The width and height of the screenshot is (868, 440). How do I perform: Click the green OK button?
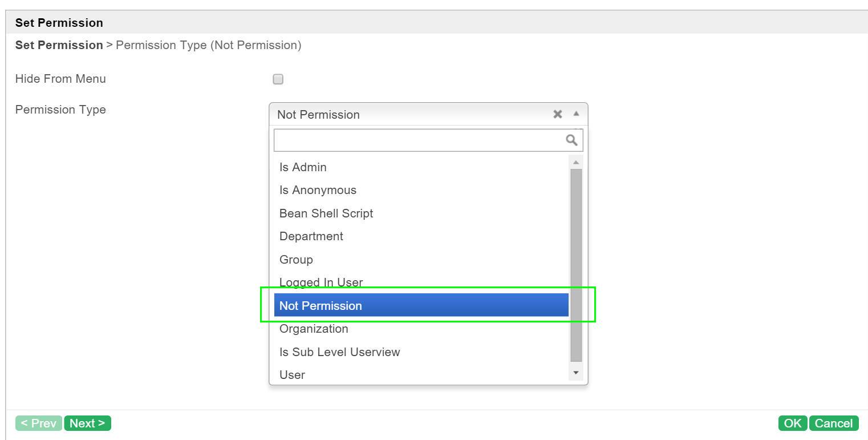[x=793, y=423]
